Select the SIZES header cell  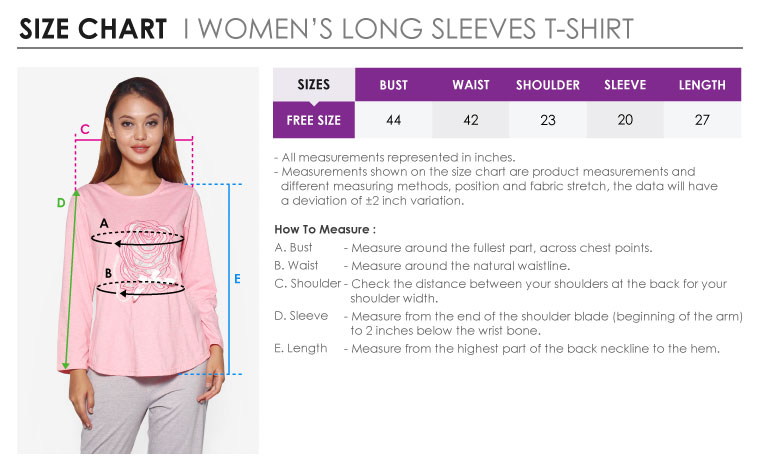(314, 84)
